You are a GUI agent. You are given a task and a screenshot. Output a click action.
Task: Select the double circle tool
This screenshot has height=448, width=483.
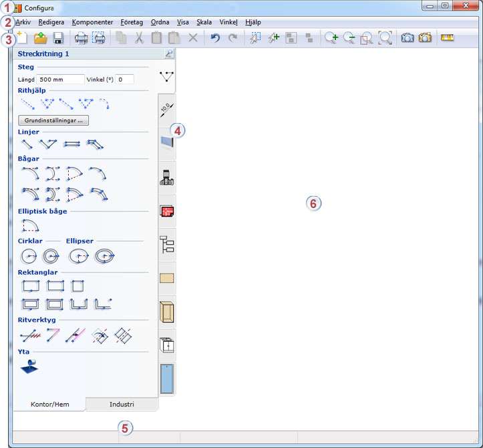click(x=51, y=256)
